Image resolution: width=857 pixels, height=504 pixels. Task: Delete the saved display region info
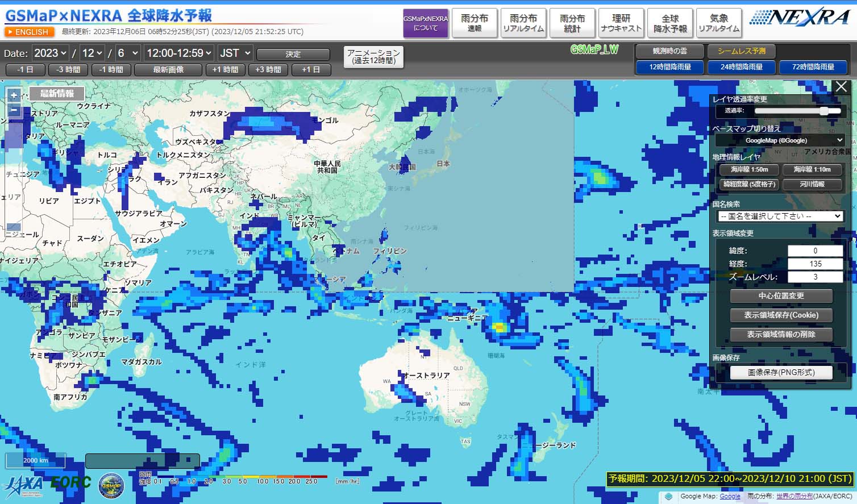[781, 334]
